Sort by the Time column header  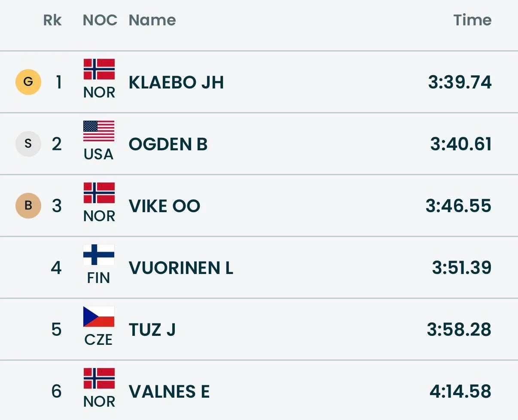click(472, 20)
